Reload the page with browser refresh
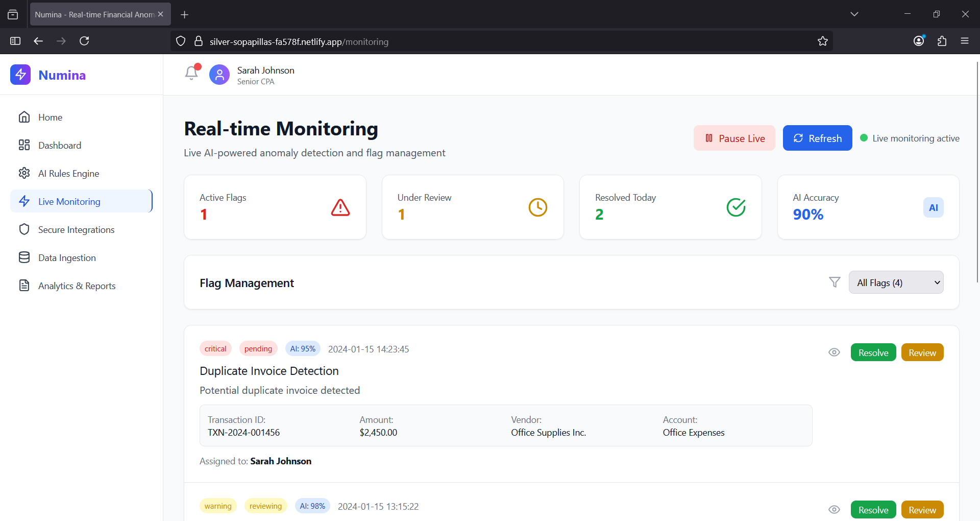This screenshot has width=980, height=521. (85, 41)
